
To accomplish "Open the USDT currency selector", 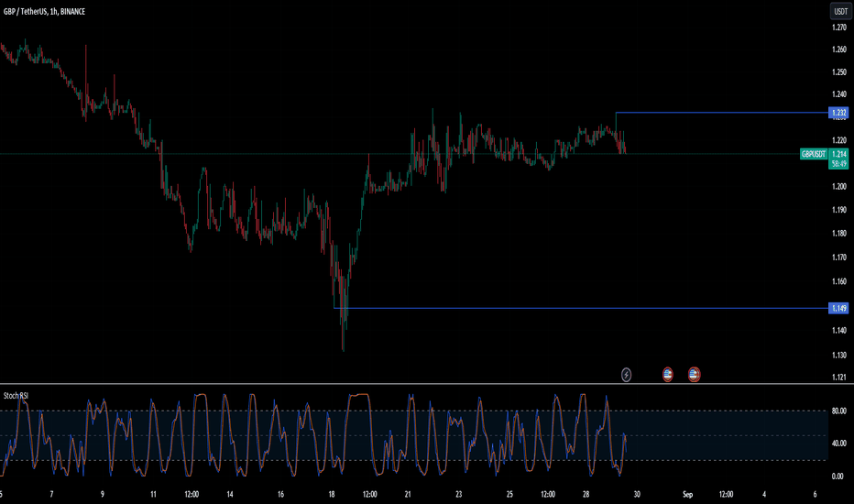I will 840,11.
